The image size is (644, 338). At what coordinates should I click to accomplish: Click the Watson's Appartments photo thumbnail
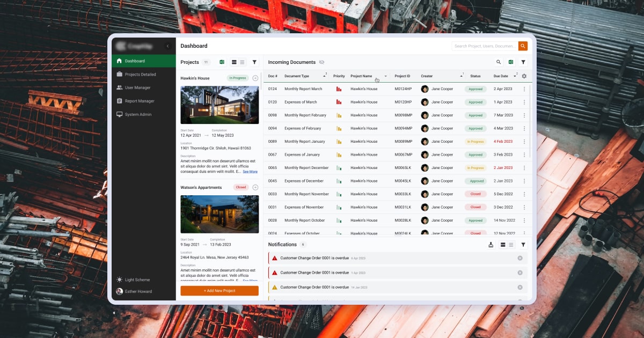pyautogui.click(x=219, y=214)
